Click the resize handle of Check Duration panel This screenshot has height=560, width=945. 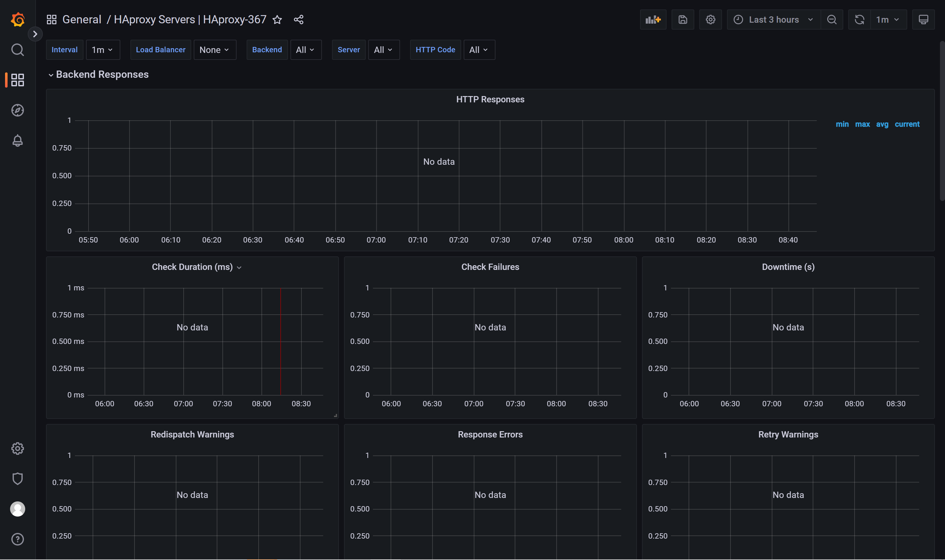[335, 415]
